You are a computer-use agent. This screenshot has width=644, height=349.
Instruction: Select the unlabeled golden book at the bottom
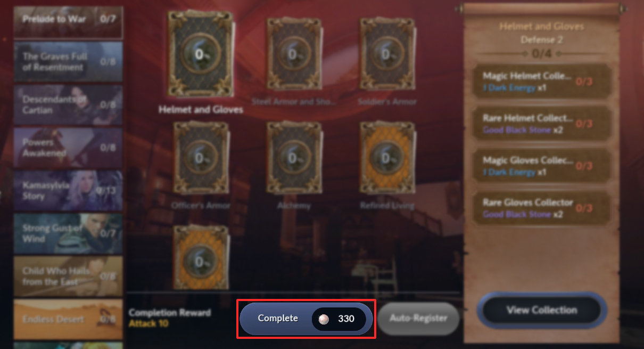pyautogui.click(x=201, y=261)
